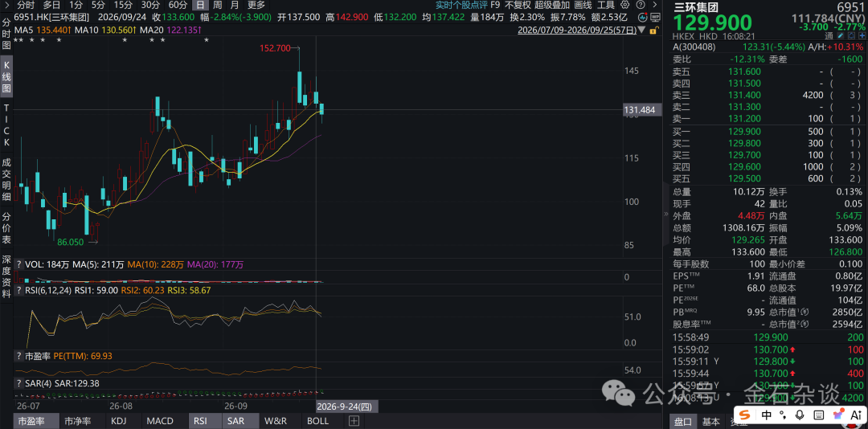Open the chart settings gear icon
The height and width of the screenshot is (429, 868).
pos(625,5)
